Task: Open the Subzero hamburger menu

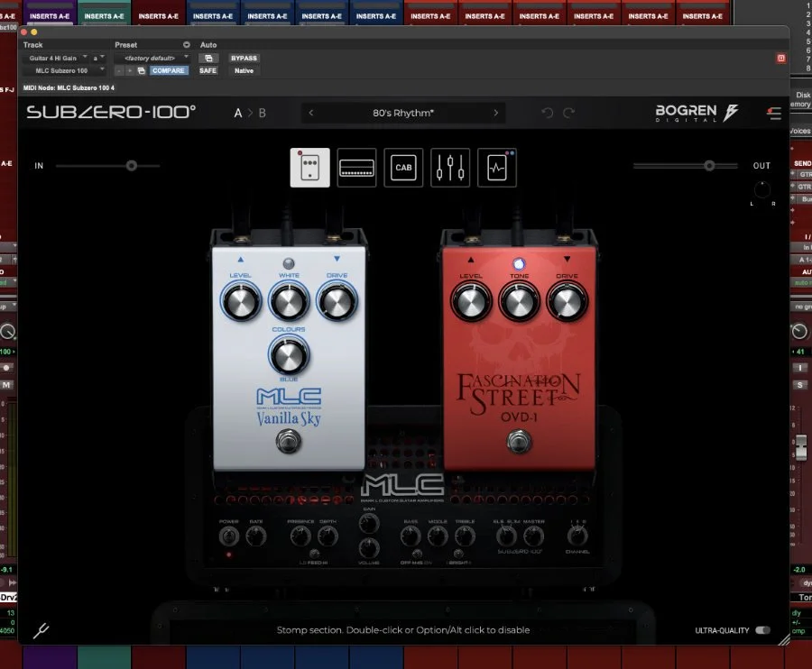Action: tap(774, 113)
